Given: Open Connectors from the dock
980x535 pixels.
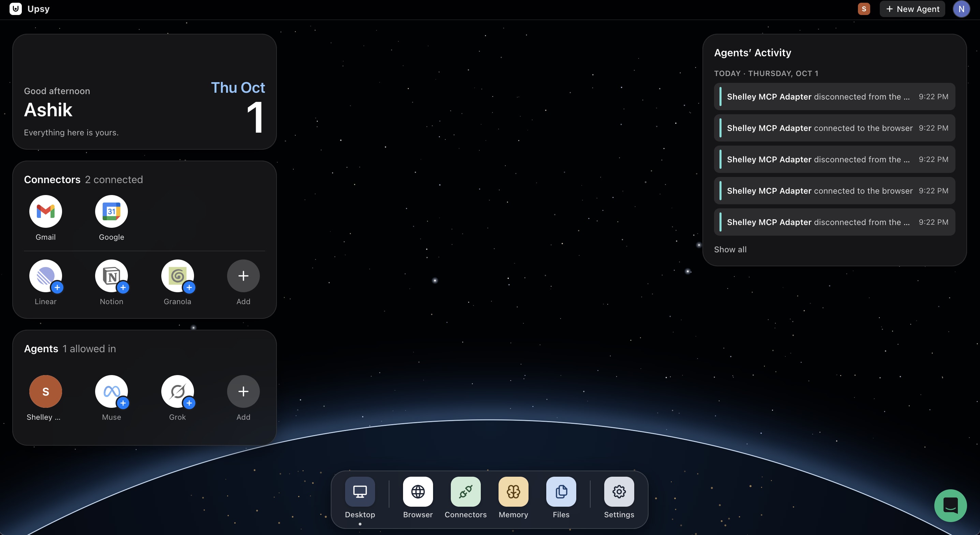Looking at the screenshot, I should tap(466, 492).
